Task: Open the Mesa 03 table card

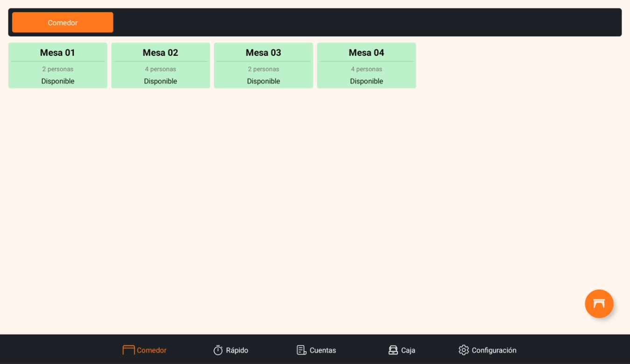Action: pyautogui.click(x=264, y=65)
